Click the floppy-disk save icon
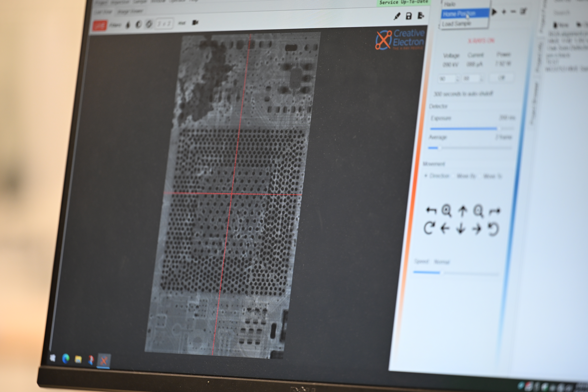588x392 pixels. pos(409,16)
